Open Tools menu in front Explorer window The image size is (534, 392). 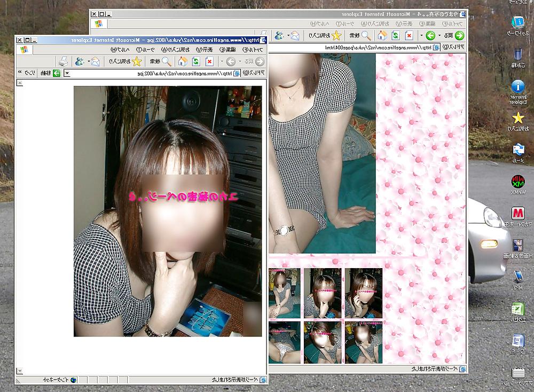tap(145, 50)
